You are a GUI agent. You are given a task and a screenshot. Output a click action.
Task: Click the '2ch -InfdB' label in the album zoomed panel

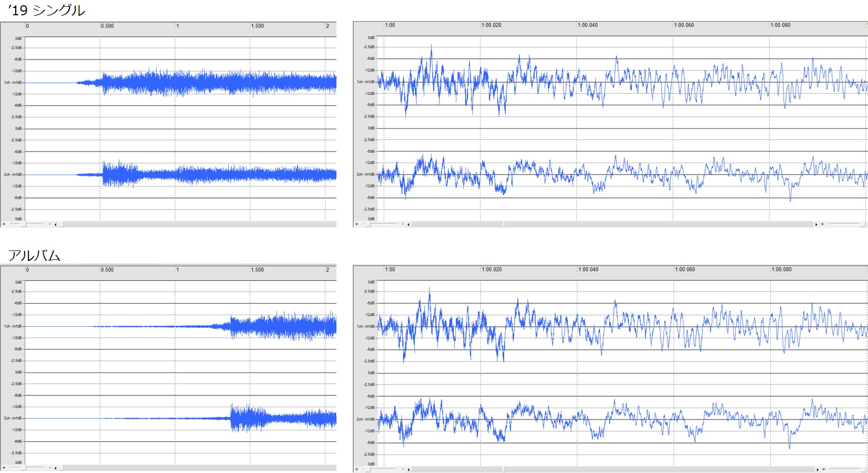pos(366,419)
